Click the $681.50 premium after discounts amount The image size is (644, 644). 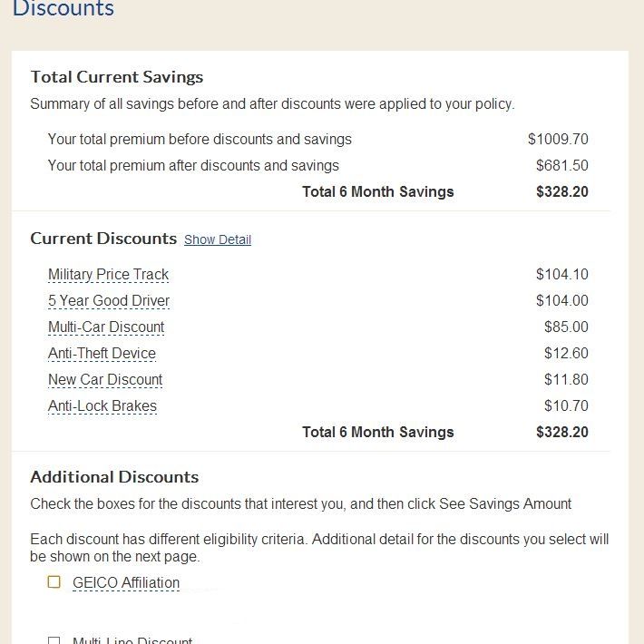click(561, 166)
